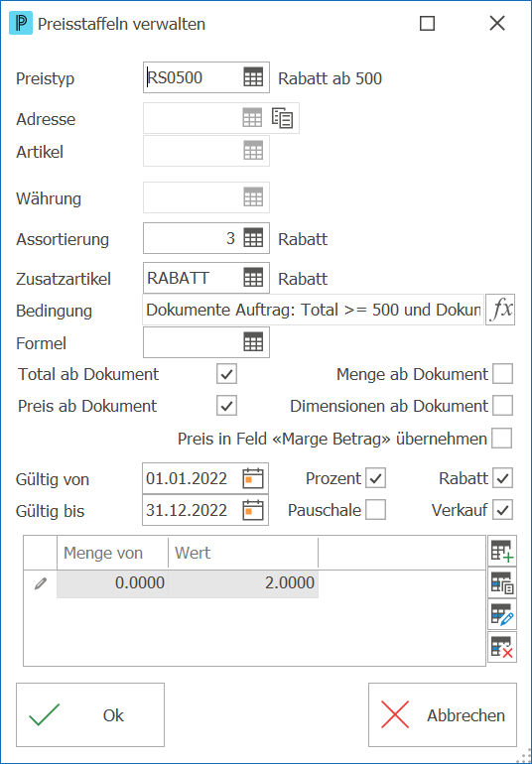Screen dimensions: 532x764
Task: Uncheck Total ab Dokument
Action: click(x=226, y=374)
